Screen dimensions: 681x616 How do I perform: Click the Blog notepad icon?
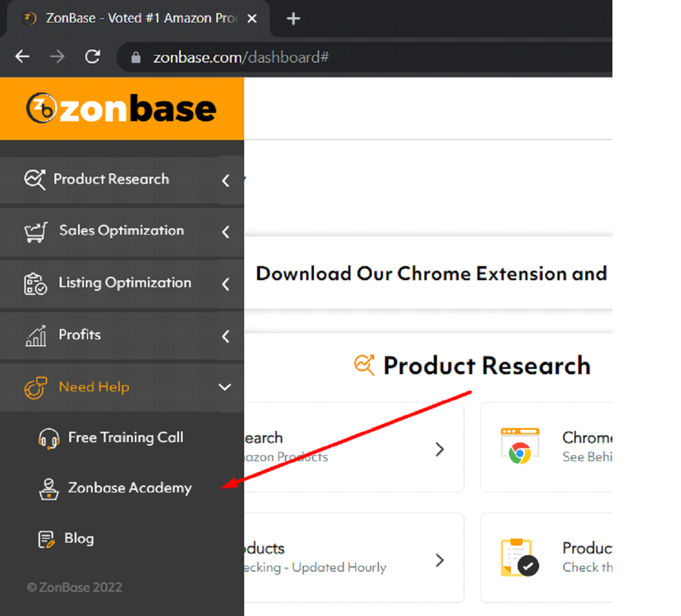coord(47,540)
